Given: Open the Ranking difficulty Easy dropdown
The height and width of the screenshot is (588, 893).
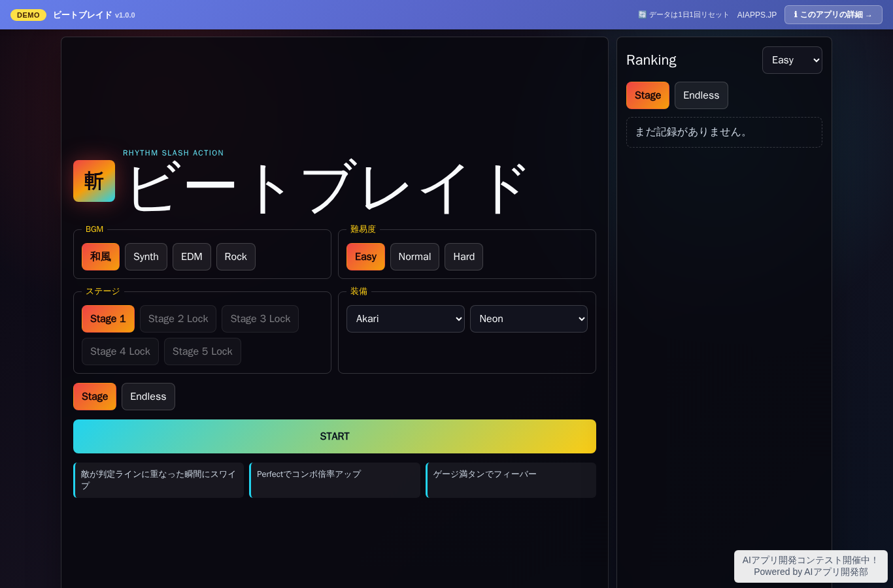Looking at the screenshot, I should point(792,60).
